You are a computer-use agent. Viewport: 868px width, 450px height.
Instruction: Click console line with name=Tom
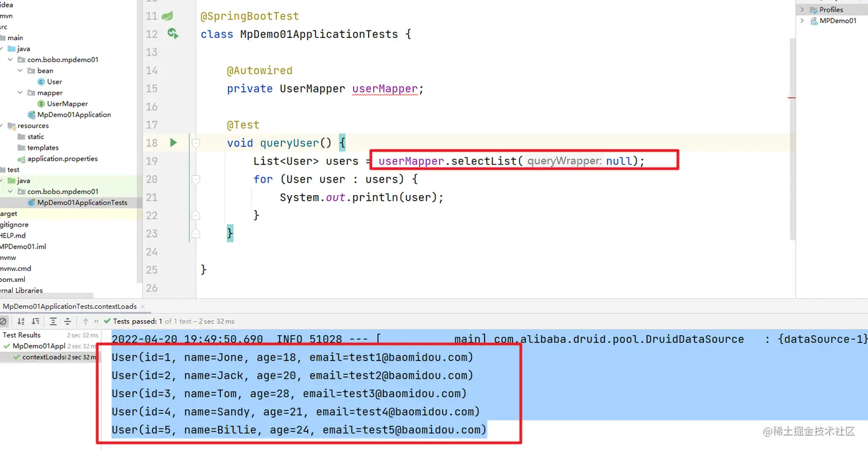(x=289, y=394)
